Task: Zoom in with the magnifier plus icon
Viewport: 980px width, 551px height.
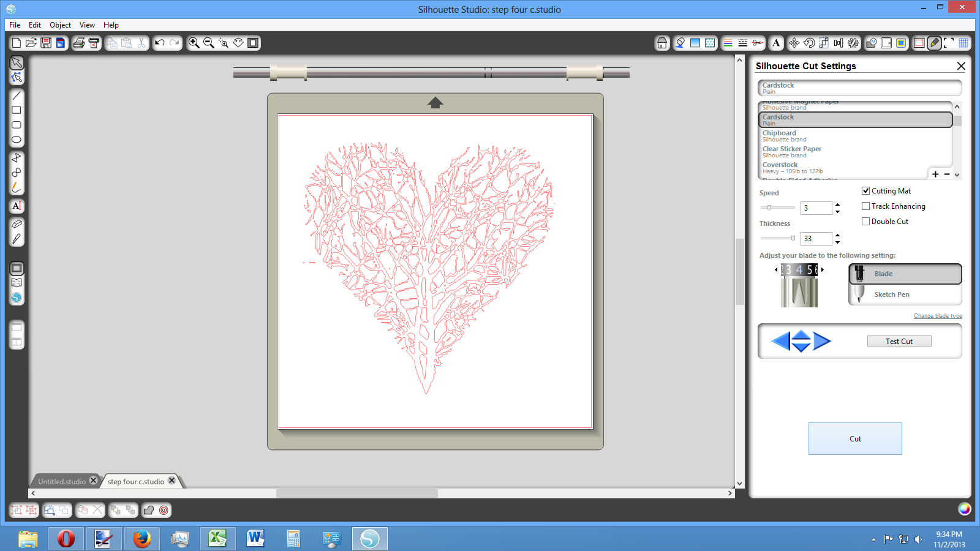Action: 194,43
